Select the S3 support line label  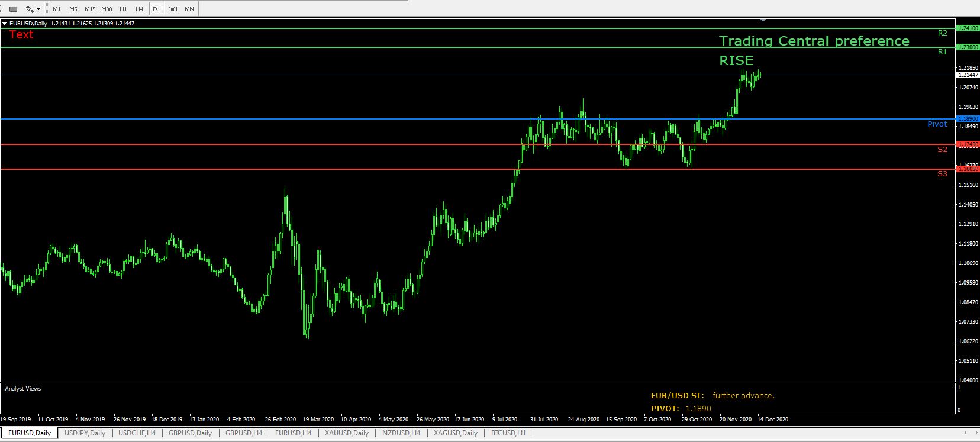point(943,174)
